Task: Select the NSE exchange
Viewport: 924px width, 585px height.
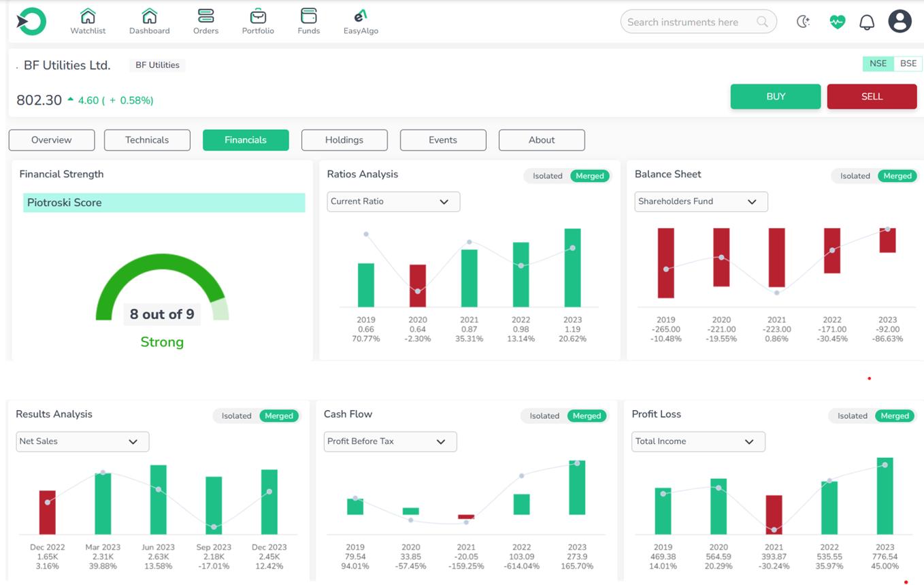Action: point(878,63)
